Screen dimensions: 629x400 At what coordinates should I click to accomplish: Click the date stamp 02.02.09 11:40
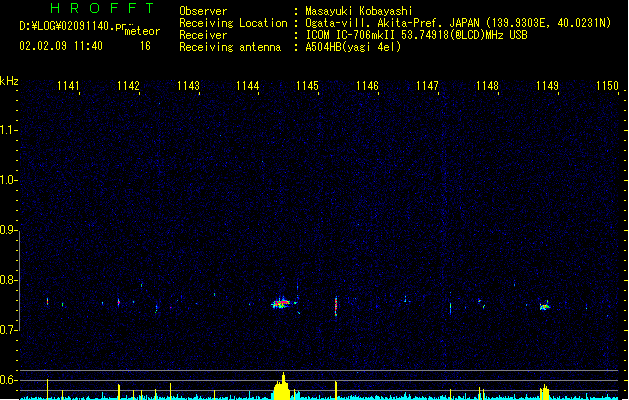[x=61, y=46]
